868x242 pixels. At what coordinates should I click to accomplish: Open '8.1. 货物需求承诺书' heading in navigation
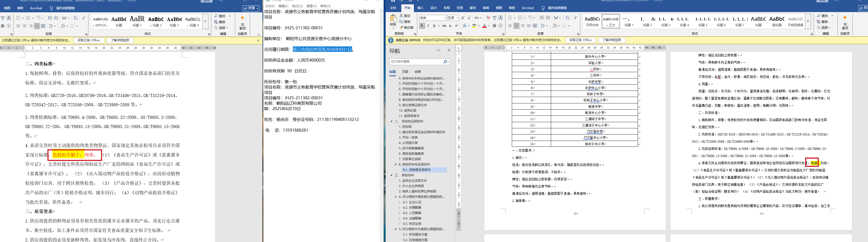(x=416, y=170)
